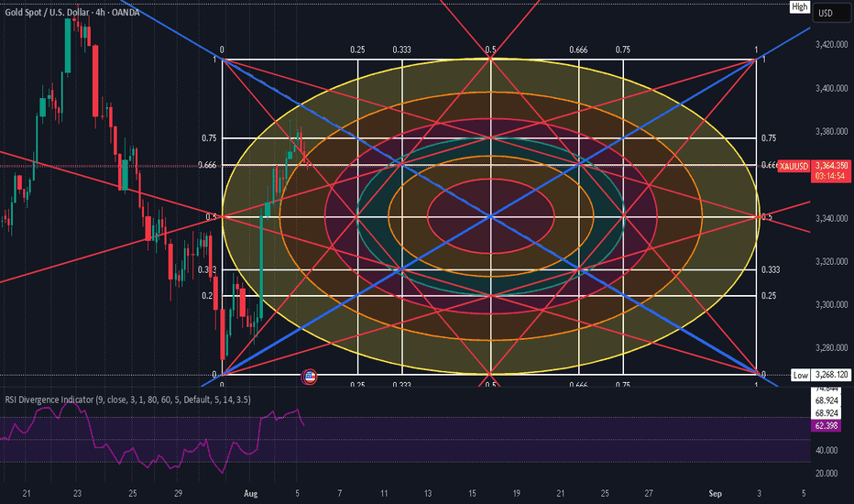Click the 3,280.000 price axis label

(x=831, y=347)
